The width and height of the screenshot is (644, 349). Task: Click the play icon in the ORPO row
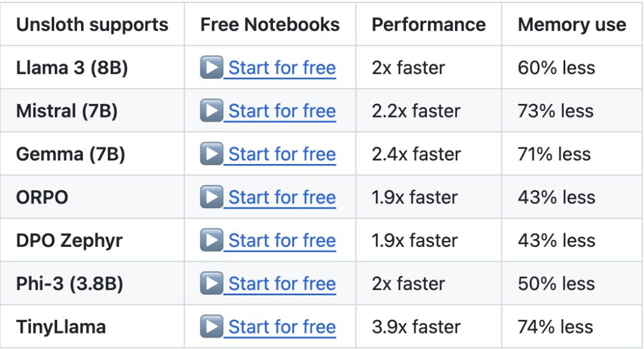point(212,197)
